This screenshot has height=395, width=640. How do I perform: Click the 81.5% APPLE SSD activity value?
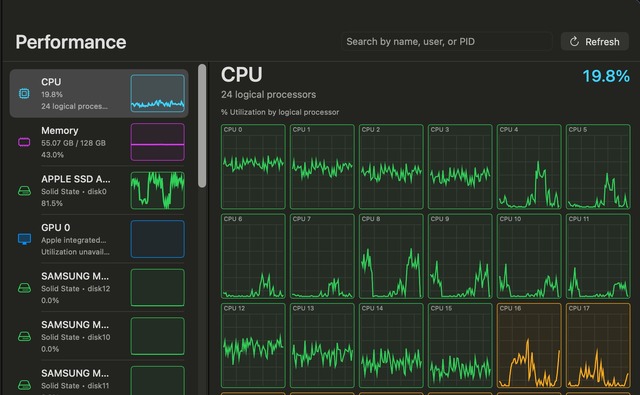tap(52, 203)
